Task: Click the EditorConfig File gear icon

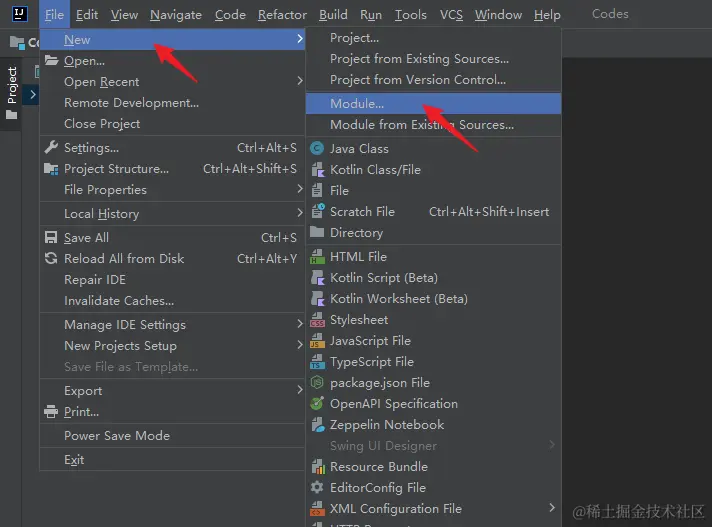Action: 317,487
